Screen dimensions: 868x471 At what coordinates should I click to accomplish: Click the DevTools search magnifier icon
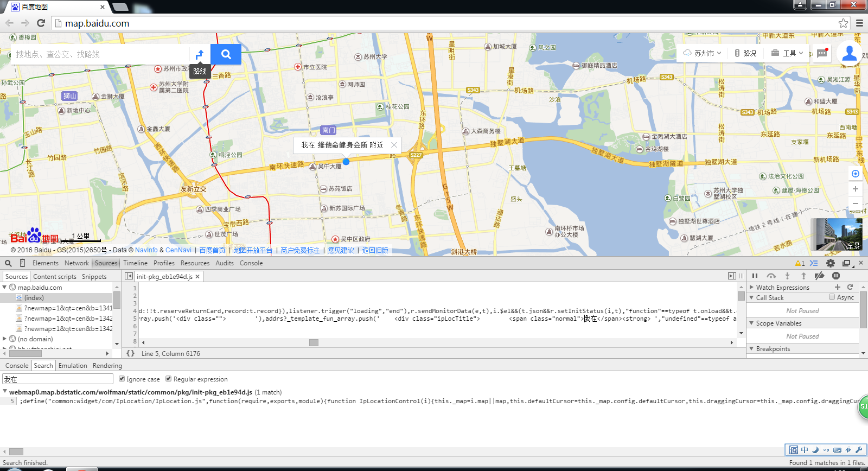tap(8, 263)
